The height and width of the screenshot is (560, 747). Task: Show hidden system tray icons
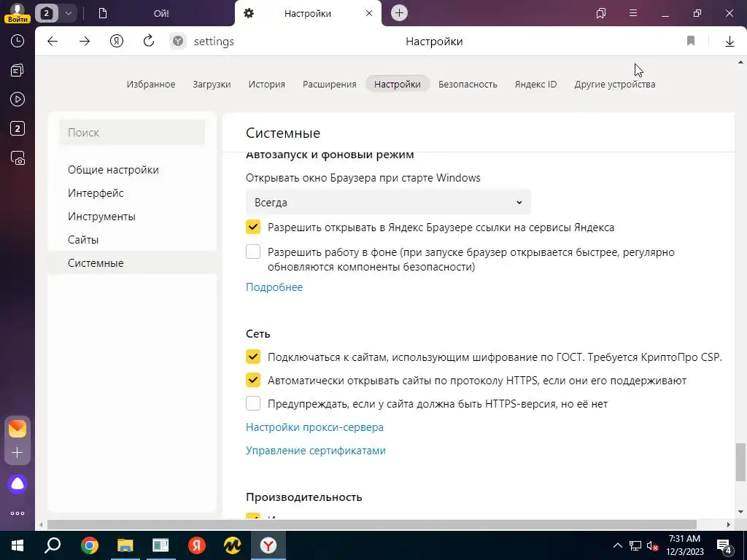coord(617,545)
